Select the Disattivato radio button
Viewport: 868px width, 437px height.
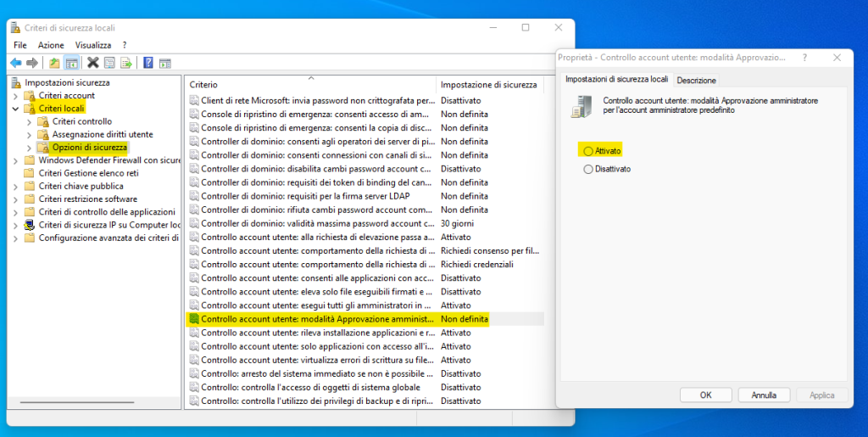pyautogui.click(x=588, y=169)
